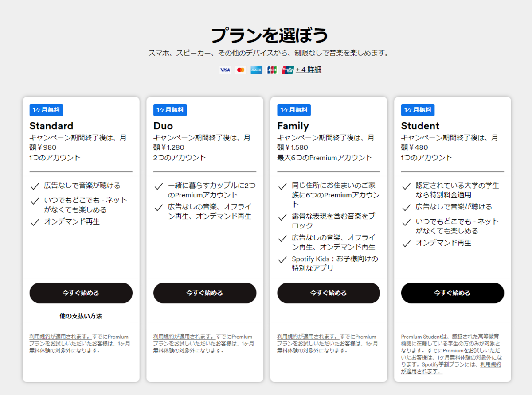The width and height of the screenshot is (532, 395).
Task: Click 最大6つのPremiumアカウント text in Family
Action: [325, 158]
